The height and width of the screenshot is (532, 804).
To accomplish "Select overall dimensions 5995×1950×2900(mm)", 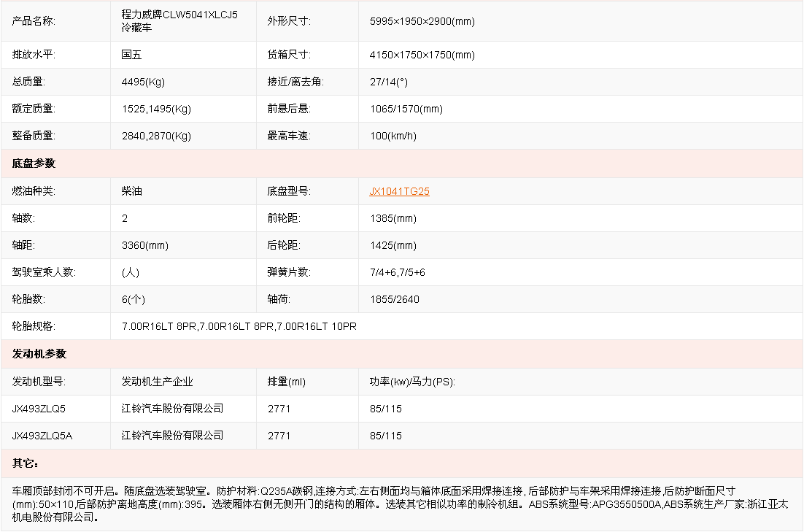I will 422,21.
